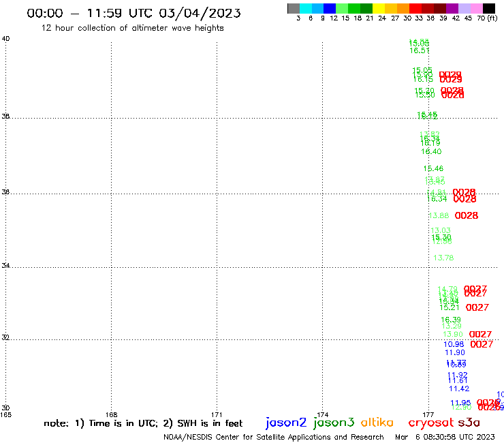
Task: Click the orange 'altika' legend label
Action: coord(377,423)
